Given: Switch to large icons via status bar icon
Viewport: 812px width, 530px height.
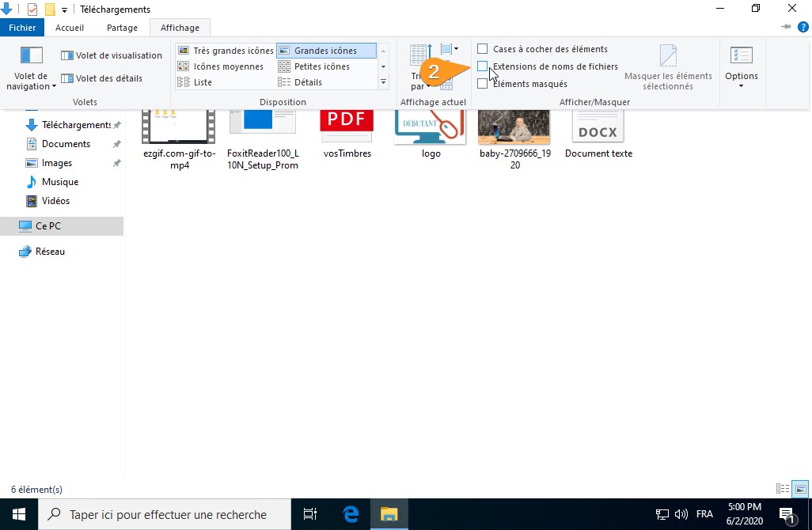Looking at the screenshot, I should [x=801, y=489].
